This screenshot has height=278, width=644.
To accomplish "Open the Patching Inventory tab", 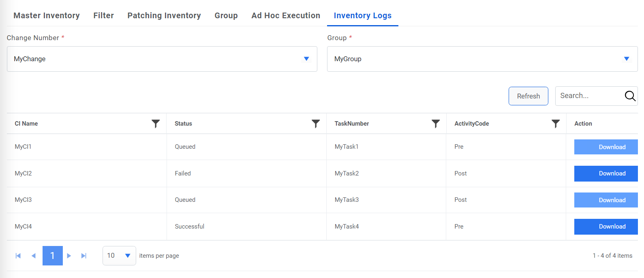I will [164, 15].
